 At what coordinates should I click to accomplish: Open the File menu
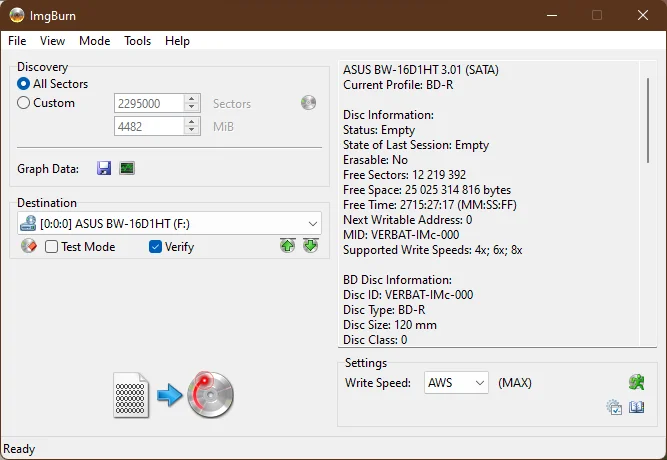click(17, 41)
